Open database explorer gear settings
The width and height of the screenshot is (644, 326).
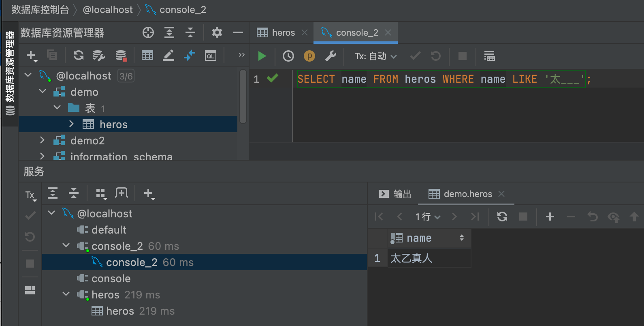217,32
